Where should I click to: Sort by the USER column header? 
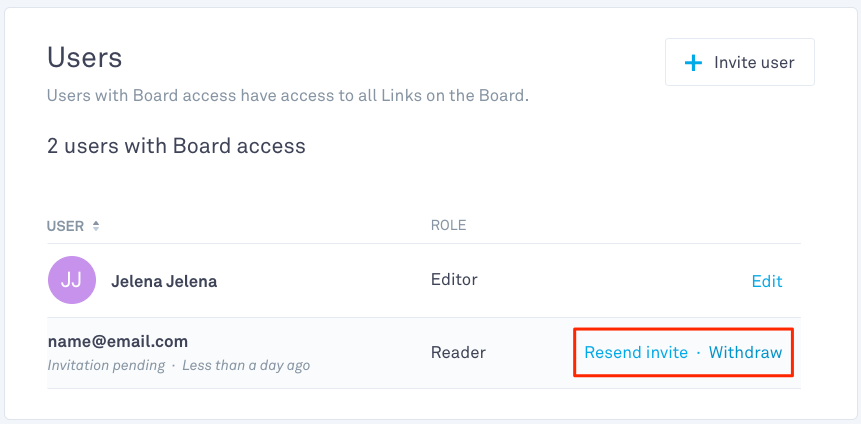point(66,226)
